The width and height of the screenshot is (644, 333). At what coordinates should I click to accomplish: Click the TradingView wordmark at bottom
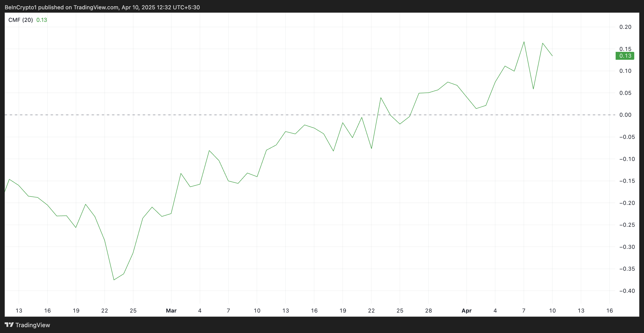33,325
